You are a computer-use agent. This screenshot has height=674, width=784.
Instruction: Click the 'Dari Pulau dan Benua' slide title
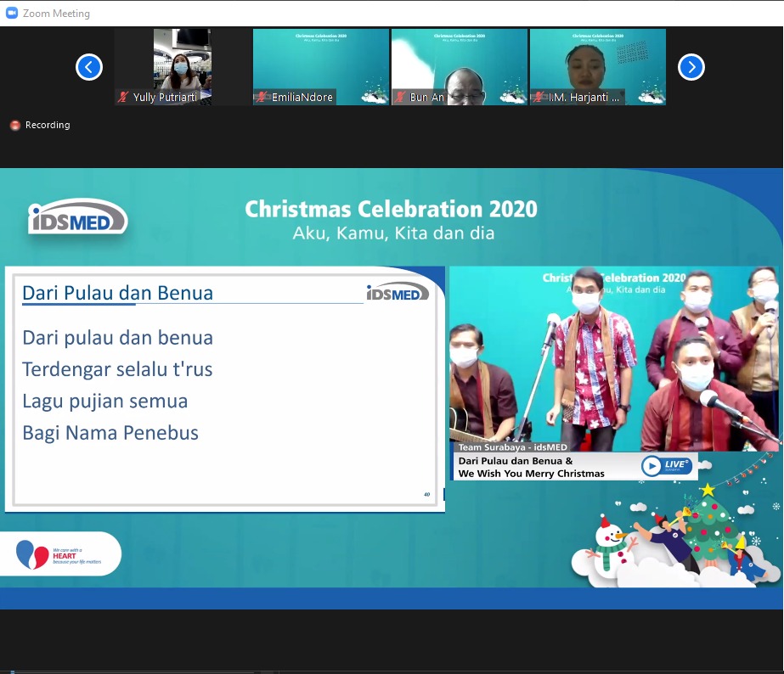[x=118, y=293]
